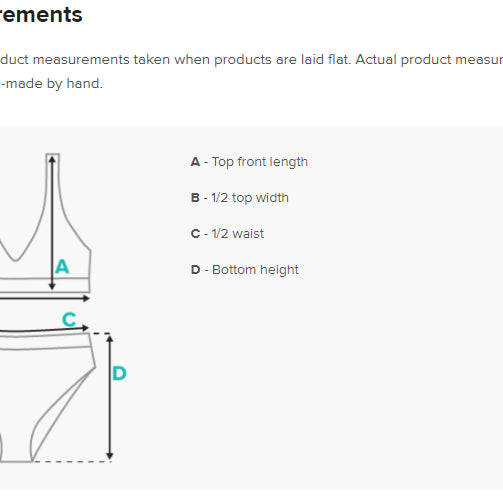503x503 pixels.
Task: Select the 'Top front length' legend entry
Action: (x=249, y=162)
